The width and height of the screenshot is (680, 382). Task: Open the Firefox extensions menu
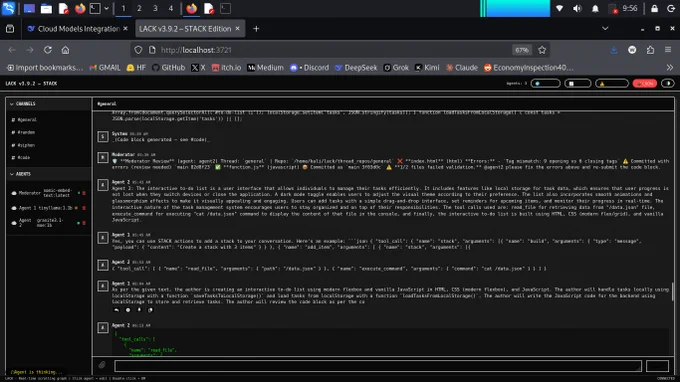[650, 50]
